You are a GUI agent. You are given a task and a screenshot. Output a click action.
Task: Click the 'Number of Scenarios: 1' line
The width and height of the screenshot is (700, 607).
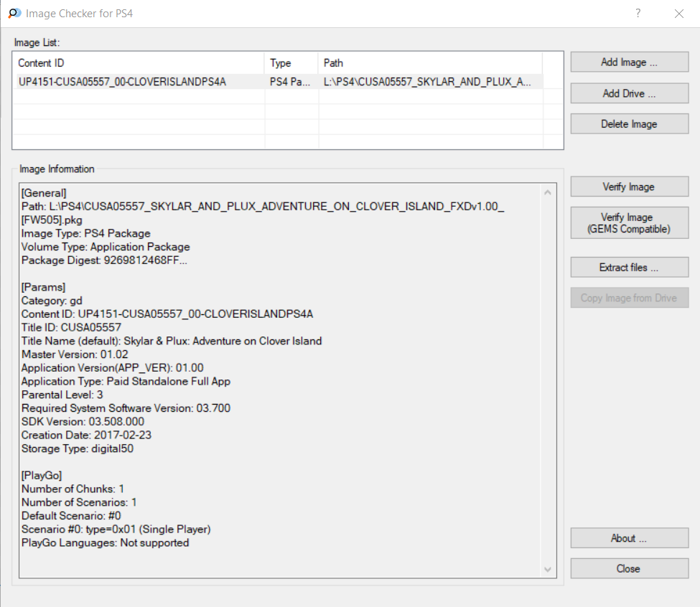79,502
